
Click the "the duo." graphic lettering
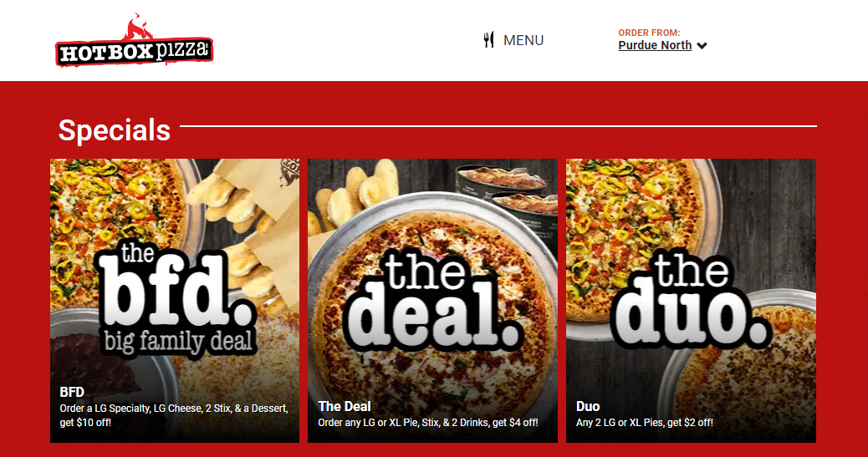(x=691, y=299)
